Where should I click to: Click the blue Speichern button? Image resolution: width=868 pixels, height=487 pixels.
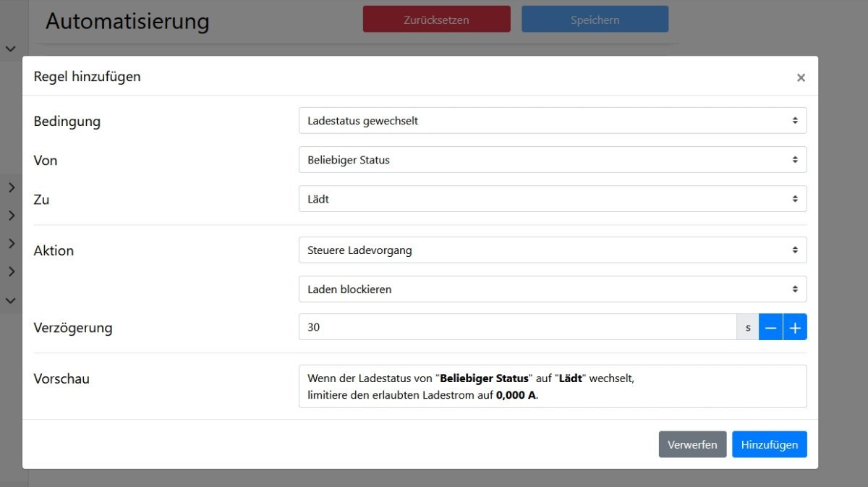[x=595, y=20]
